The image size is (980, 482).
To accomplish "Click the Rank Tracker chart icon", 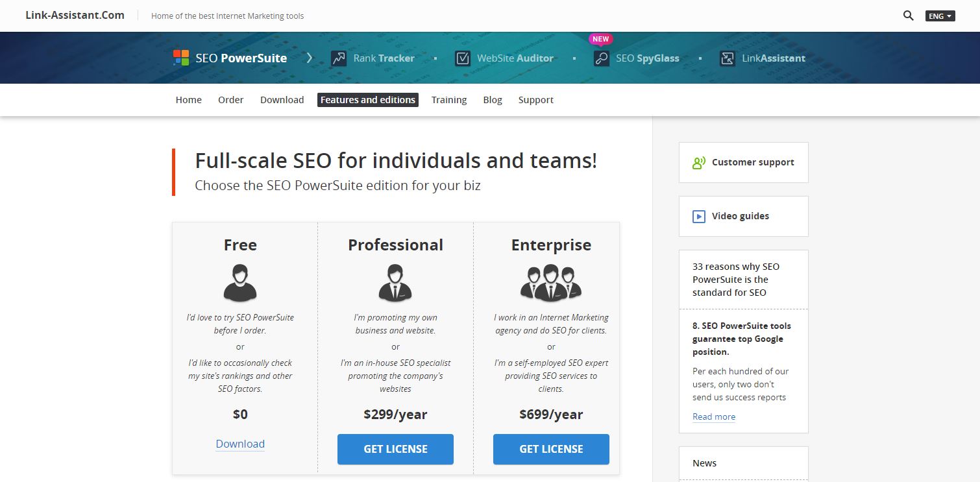I will click(x=338, y=58).
